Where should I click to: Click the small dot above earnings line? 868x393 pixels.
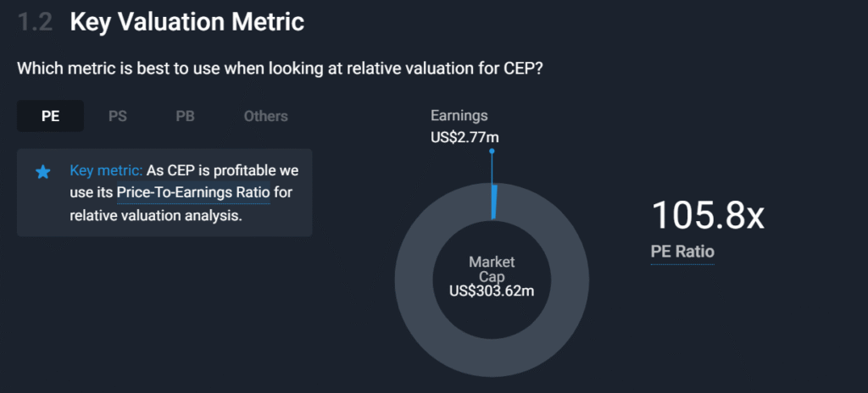[492, 152]
